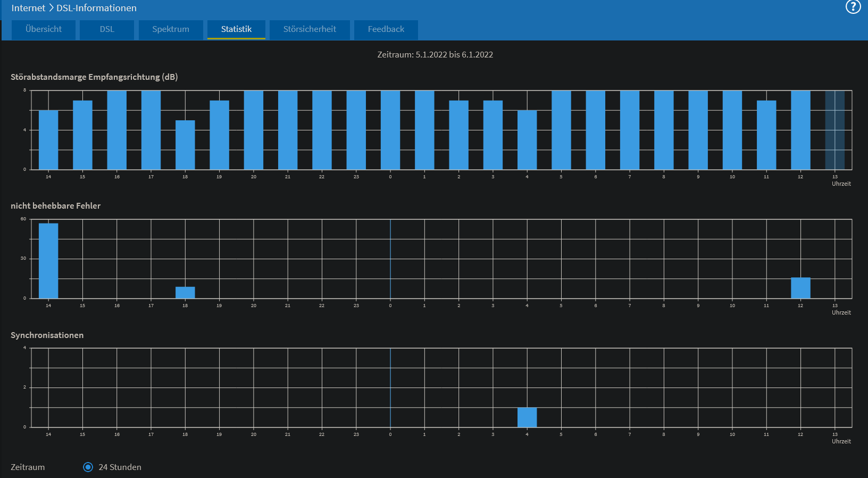Open the help question mark icon
Screen dimensions: 868x478
[853, 7]
